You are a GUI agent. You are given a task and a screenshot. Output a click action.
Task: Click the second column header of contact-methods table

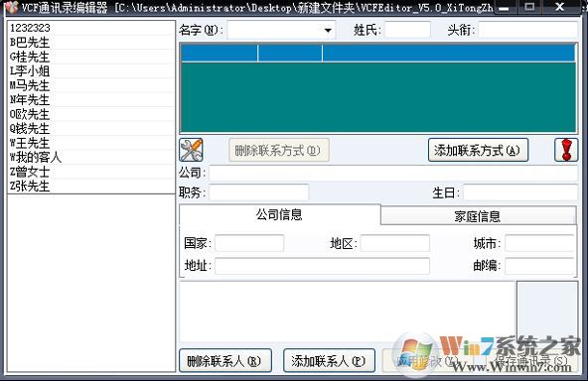[x=290, y=53]
